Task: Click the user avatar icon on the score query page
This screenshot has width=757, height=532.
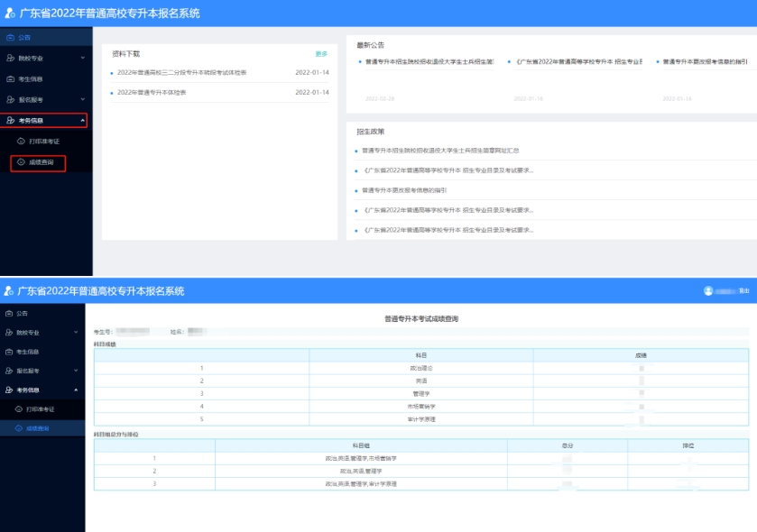Action: 708,291
